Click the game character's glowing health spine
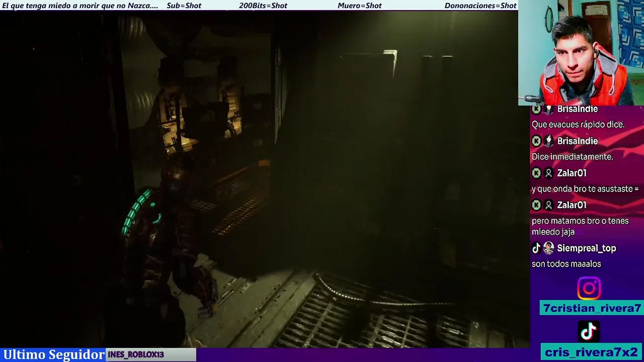Viewport: 644px width, 362px height. [x=136, y=212]
